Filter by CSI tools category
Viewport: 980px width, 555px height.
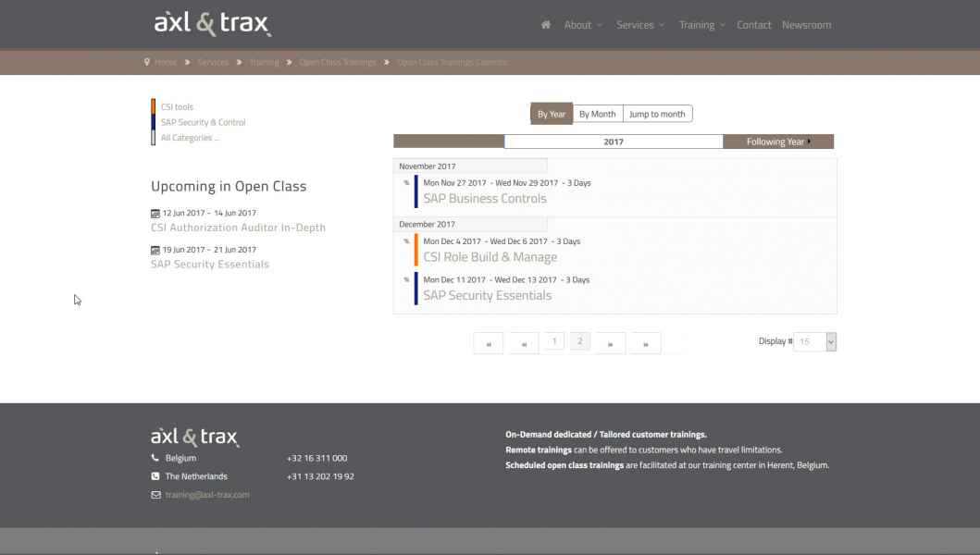[x=177, y=107]
